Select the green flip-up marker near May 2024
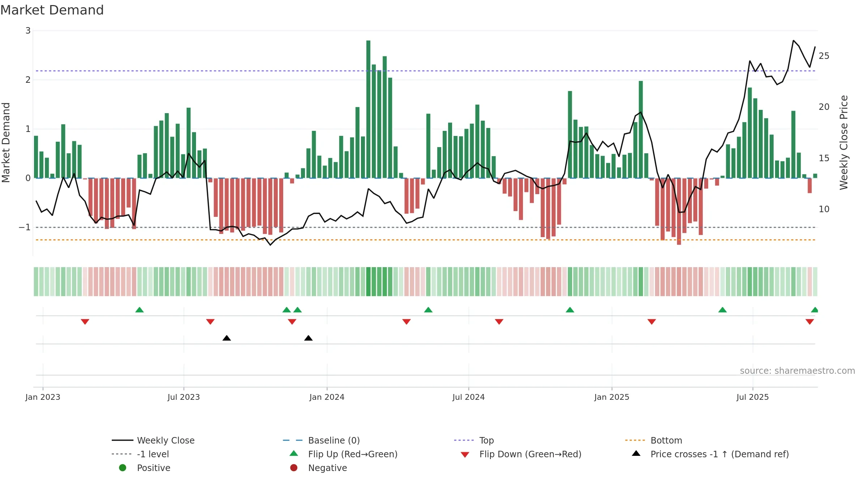The image size is (868, 488). click(x=428, y=309)
